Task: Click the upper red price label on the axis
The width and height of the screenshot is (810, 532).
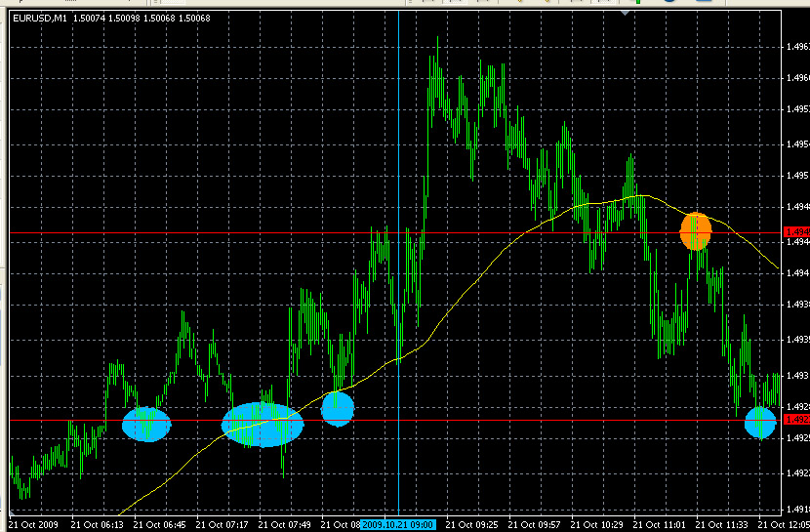Action: click(796, 232)
